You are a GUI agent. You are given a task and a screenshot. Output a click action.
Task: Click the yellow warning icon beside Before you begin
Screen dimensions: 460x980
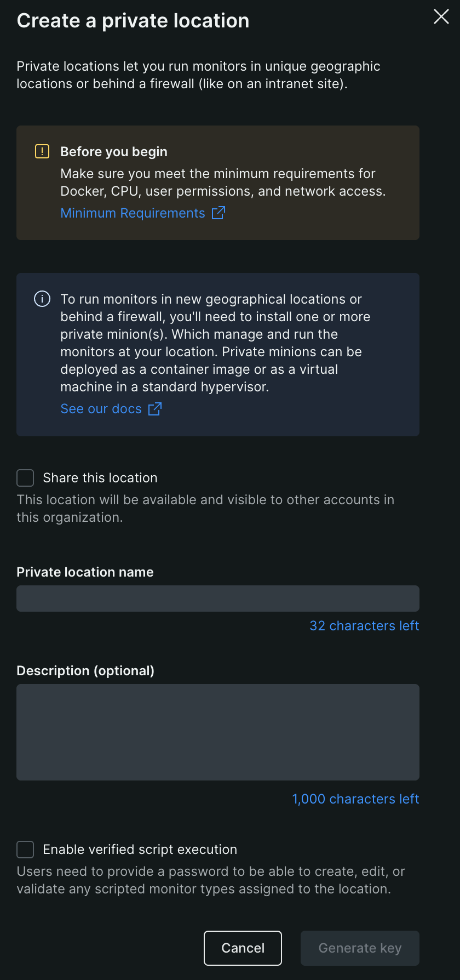click(x=42, y=151)
